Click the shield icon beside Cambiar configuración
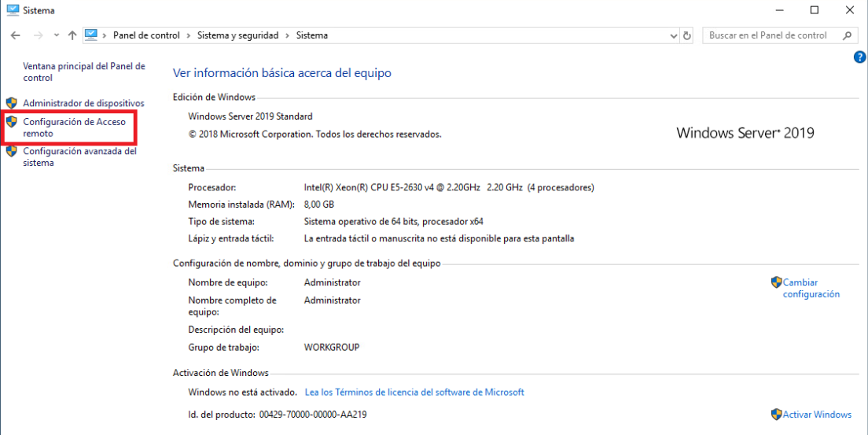 [776, 282]
